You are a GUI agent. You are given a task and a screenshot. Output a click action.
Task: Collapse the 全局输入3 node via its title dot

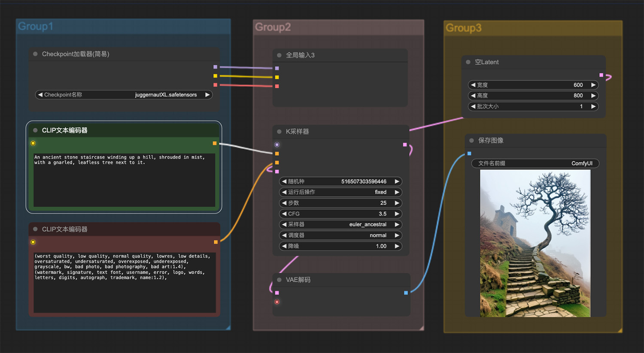click(279, 55)
